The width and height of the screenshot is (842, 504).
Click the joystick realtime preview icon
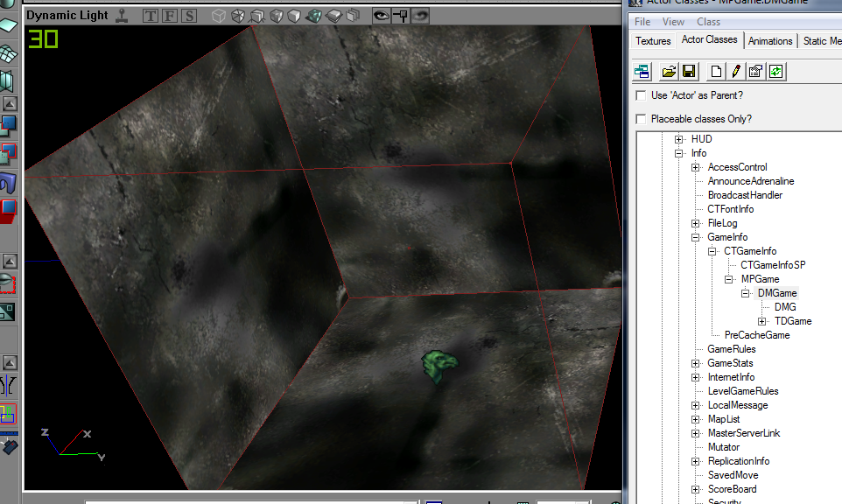click(123, 15)
